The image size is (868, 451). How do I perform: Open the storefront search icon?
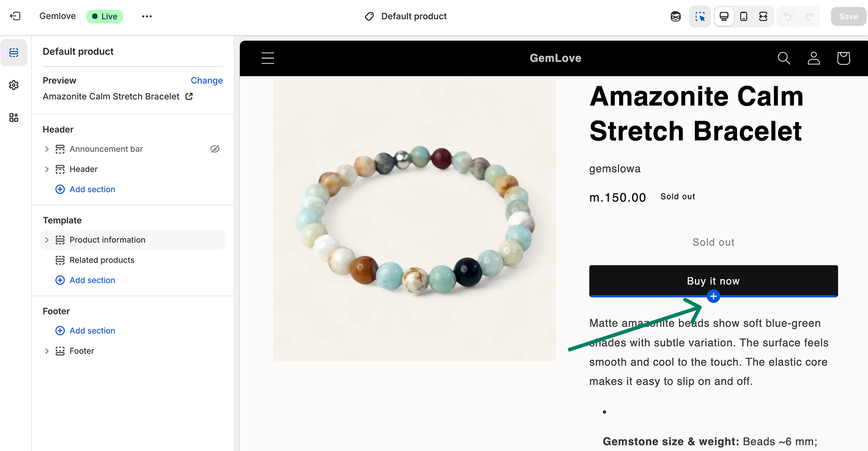click(x=784, y=58)
